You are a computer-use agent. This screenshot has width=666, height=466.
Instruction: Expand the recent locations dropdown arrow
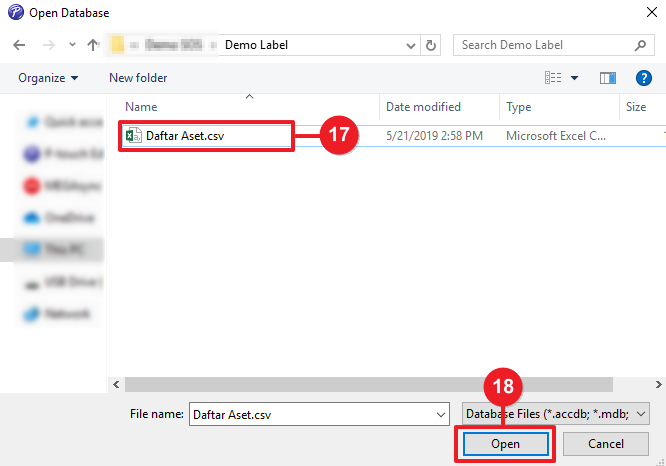coord(71,46)
